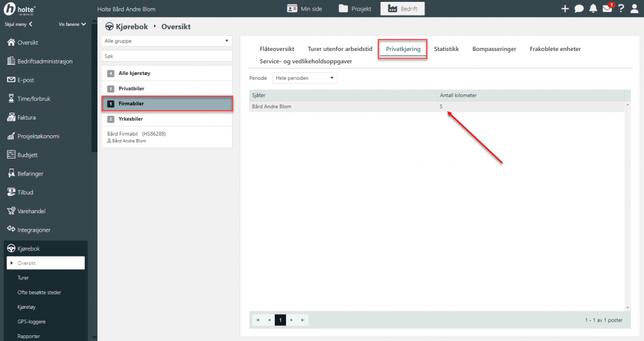
Task: Select the Prosjekt top navigation button
Action: click(x=355, y=9)
